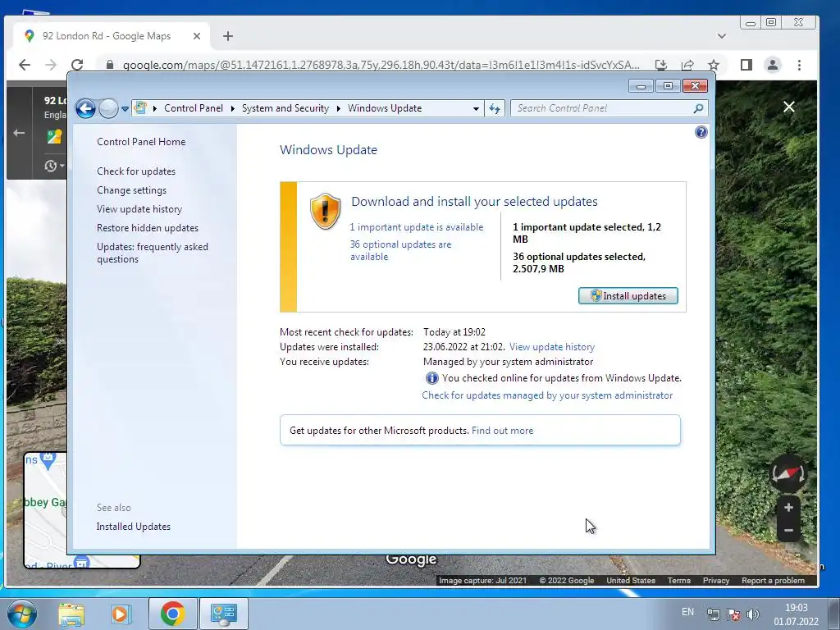This screenshot has height=630, width=840.
Task: Select the Windows Update breadcrumb
Action: tap(385, 108)
